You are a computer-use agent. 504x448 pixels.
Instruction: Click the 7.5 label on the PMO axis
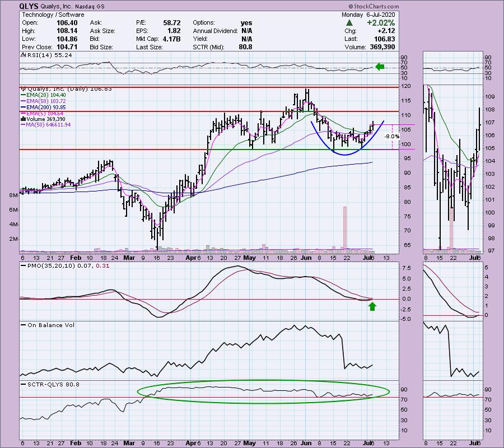pos(407,268)
